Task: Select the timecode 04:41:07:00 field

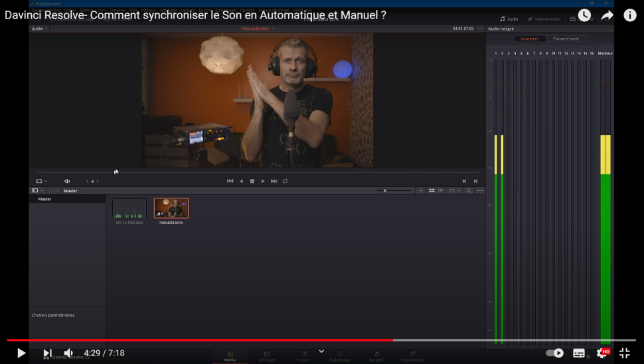Action: [x=463, y=29]
